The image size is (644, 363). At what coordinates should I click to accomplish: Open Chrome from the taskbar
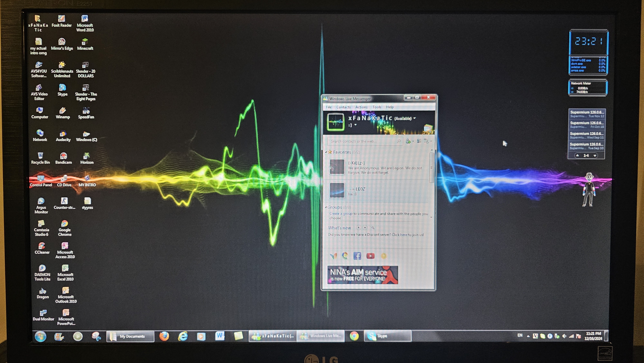coord(354,336)
